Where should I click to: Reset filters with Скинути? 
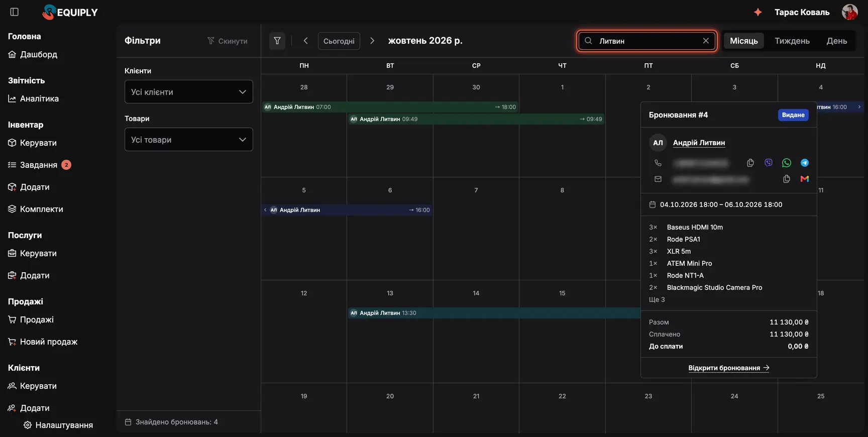pos(228,41)
